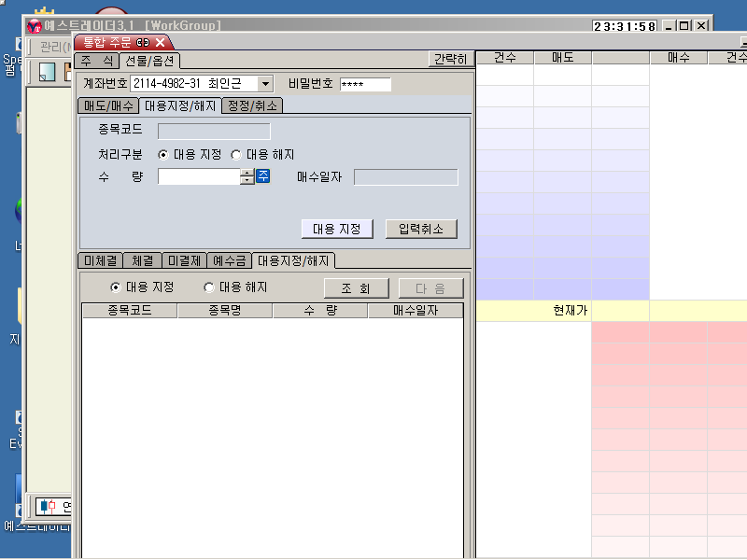Click the new document toolbar icon
This screenshot has width=747, height=560.
pyautogui.click(x=47, y=73)
